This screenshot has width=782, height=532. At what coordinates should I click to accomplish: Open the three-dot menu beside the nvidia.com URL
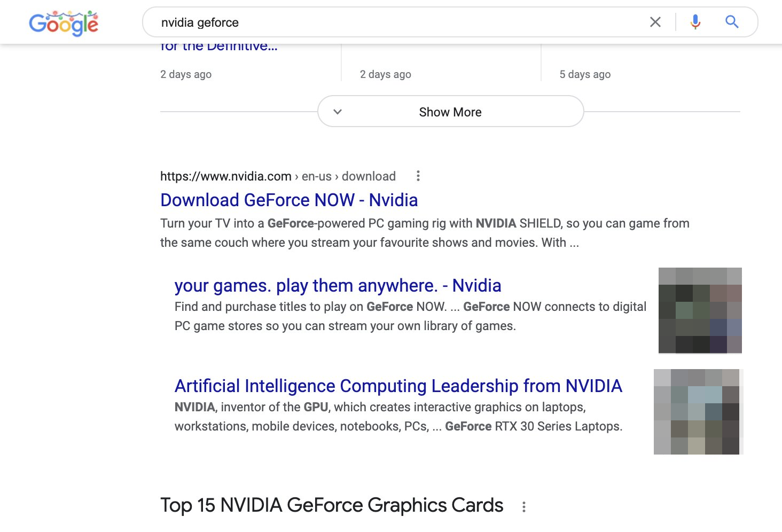(418, 176)
